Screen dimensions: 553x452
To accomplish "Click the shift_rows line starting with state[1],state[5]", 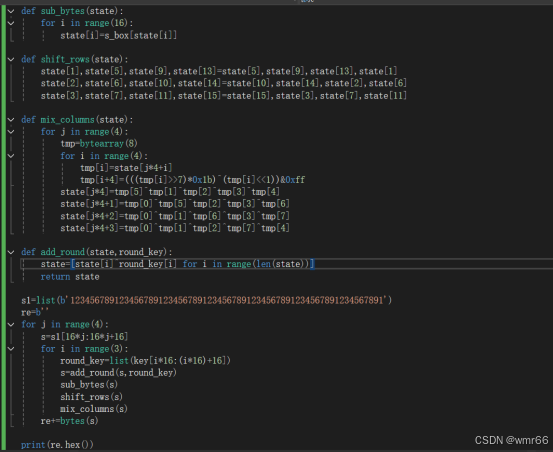I will tap(219, 71).
